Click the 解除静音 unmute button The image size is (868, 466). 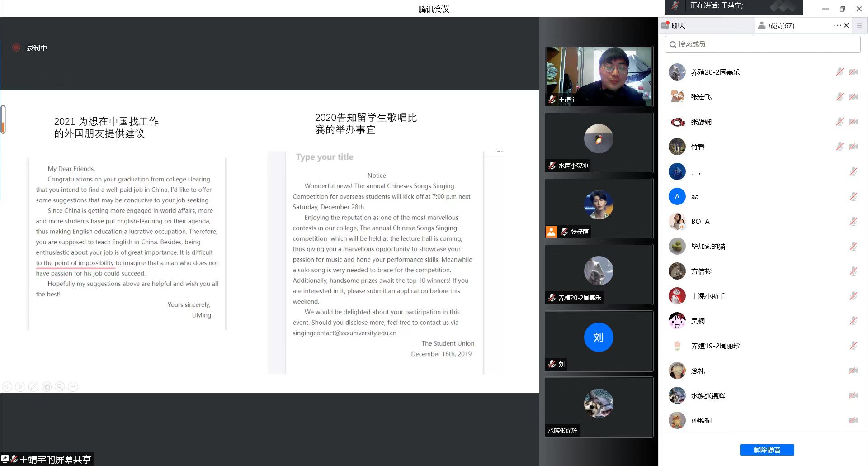[x=767, y=450]
